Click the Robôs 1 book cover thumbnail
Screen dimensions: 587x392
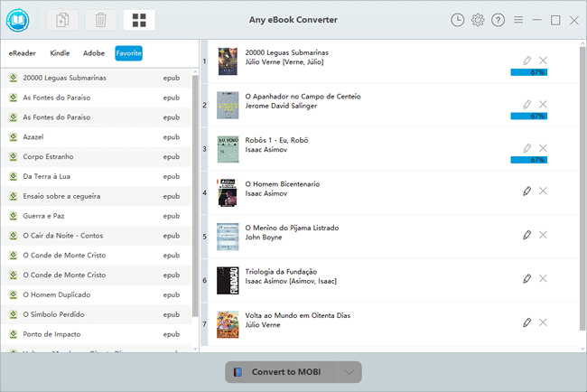[227, 149]
